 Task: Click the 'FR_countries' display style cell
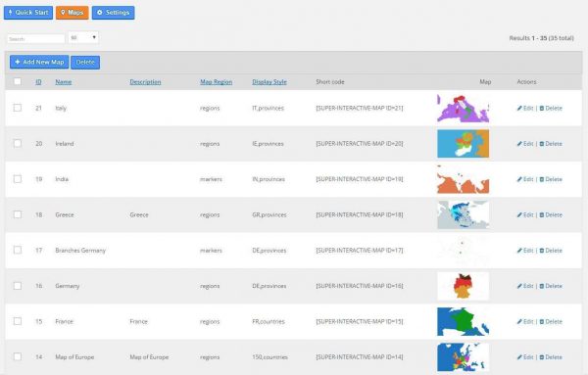point(269,321)
